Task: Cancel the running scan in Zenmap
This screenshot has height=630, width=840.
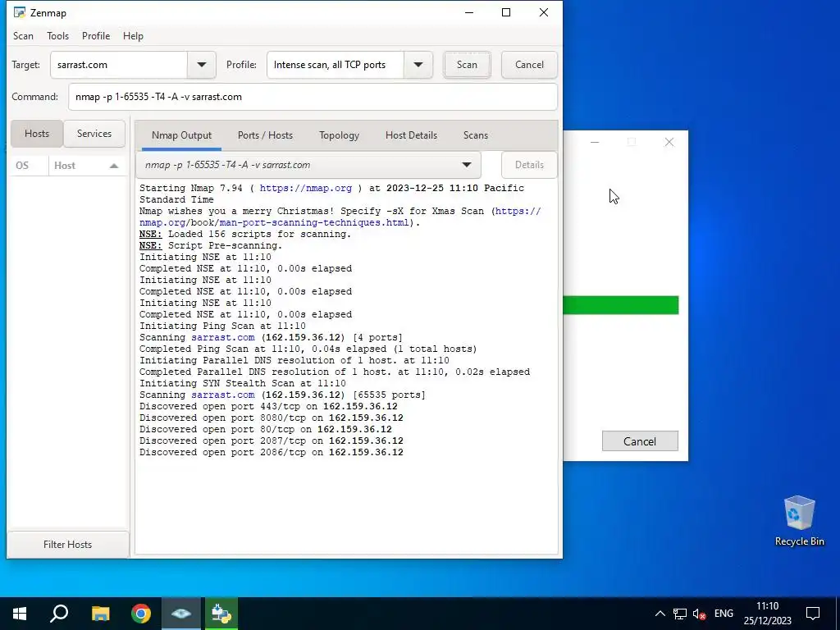Action: (x=529, y=65)
